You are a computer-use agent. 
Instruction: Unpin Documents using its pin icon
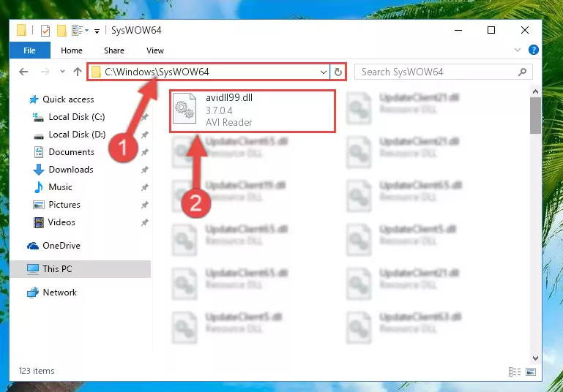click(144, 152)
